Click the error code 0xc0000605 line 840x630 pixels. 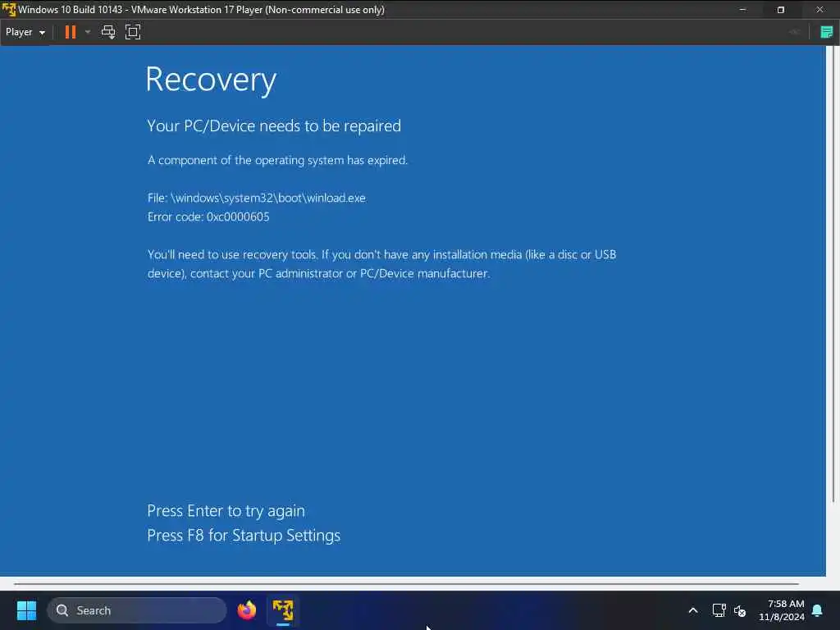pyautogui.click(x=208, y=217)
